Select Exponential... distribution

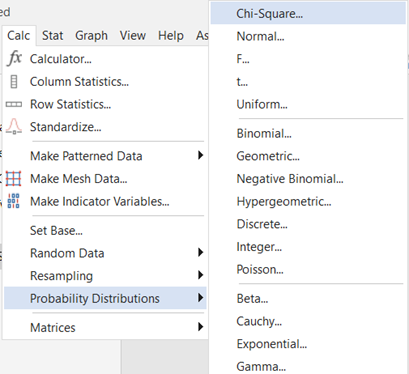308,344
